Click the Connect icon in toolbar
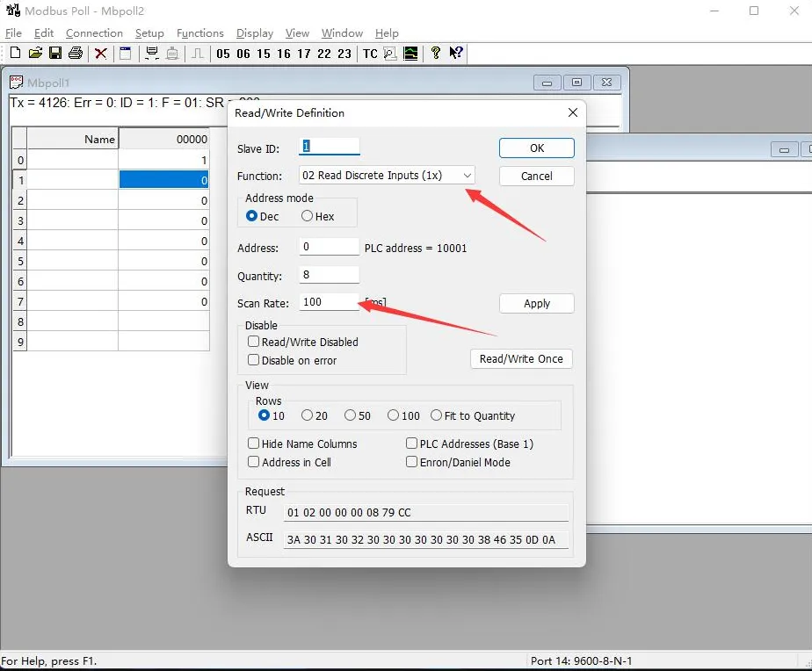This screenshot has width=812, height=671. tap(150, 54)
